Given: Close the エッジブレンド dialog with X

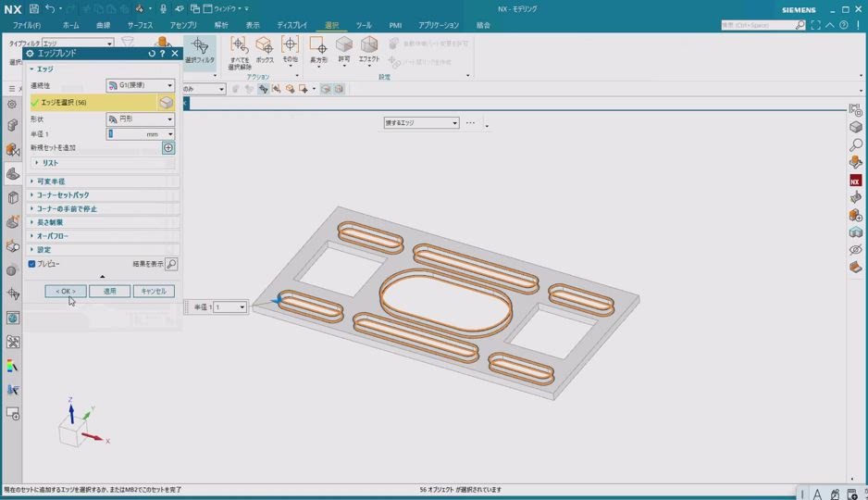Looking at the screenshot, I should pyautogui.click(x=175, y=53).
